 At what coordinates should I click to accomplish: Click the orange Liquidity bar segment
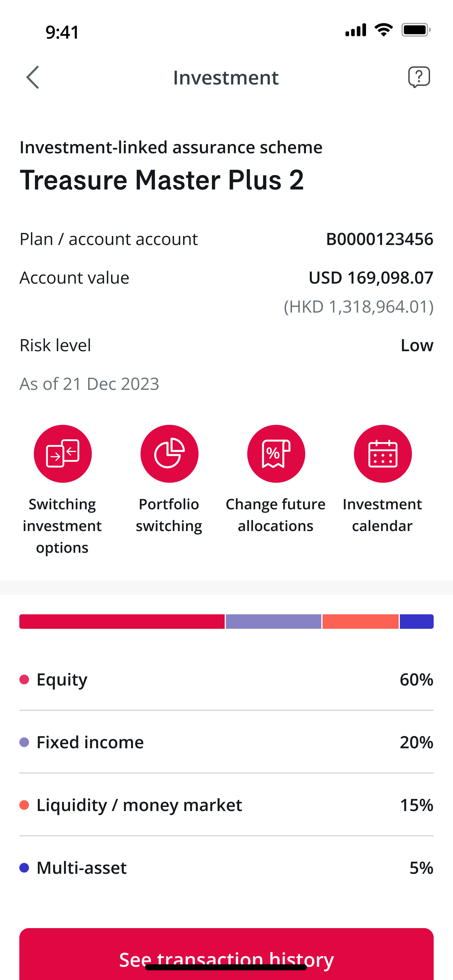tap(360, 622)
